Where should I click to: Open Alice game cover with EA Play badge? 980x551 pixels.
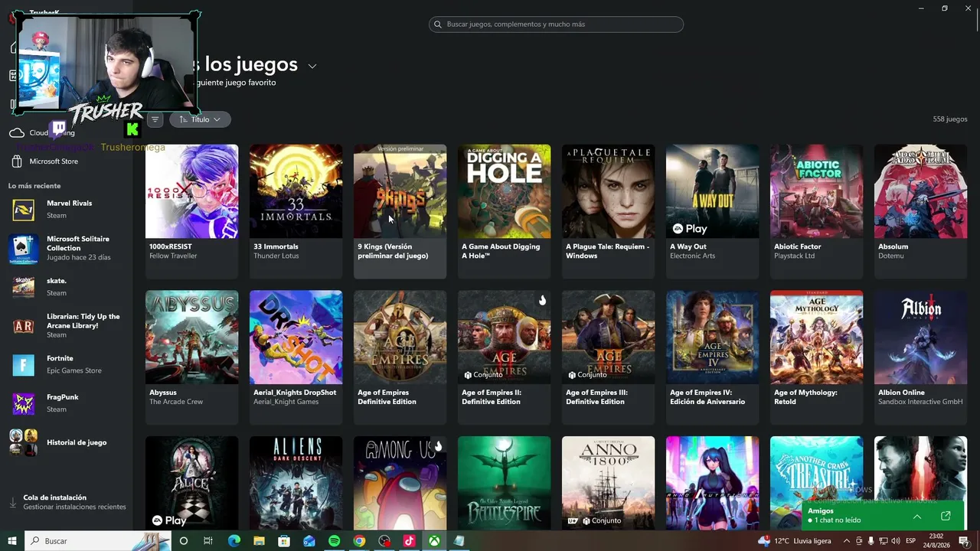pyautogui.click(x=191, y=483)
